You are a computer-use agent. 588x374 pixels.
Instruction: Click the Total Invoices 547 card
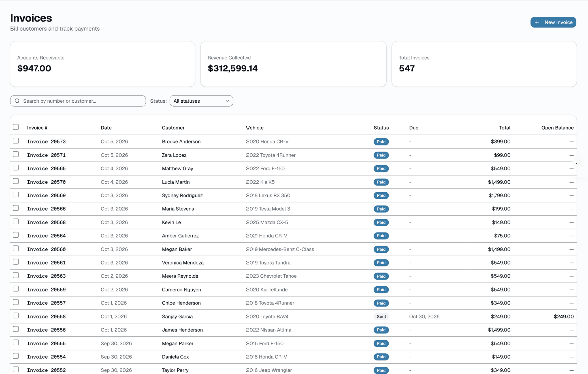click(484, 64)
